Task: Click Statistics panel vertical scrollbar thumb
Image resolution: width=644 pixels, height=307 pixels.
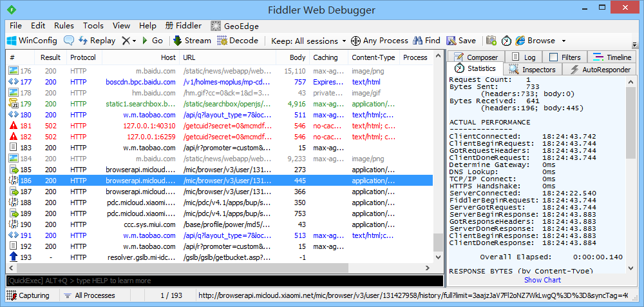Action: click(632, 123)
